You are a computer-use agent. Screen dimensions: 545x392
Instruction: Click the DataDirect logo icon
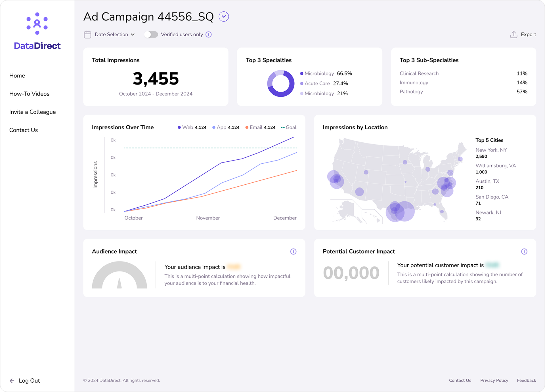[37, 24]
